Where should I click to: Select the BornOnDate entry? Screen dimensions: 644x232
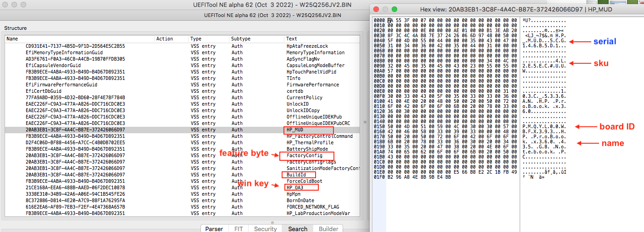click(182, 200)
